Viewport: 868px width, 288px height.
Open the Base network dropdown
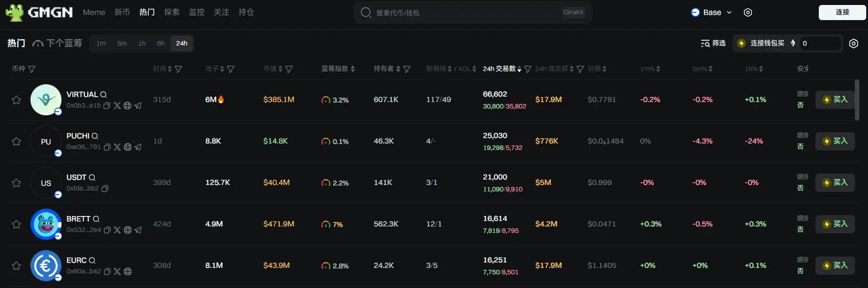click(711, 12)
